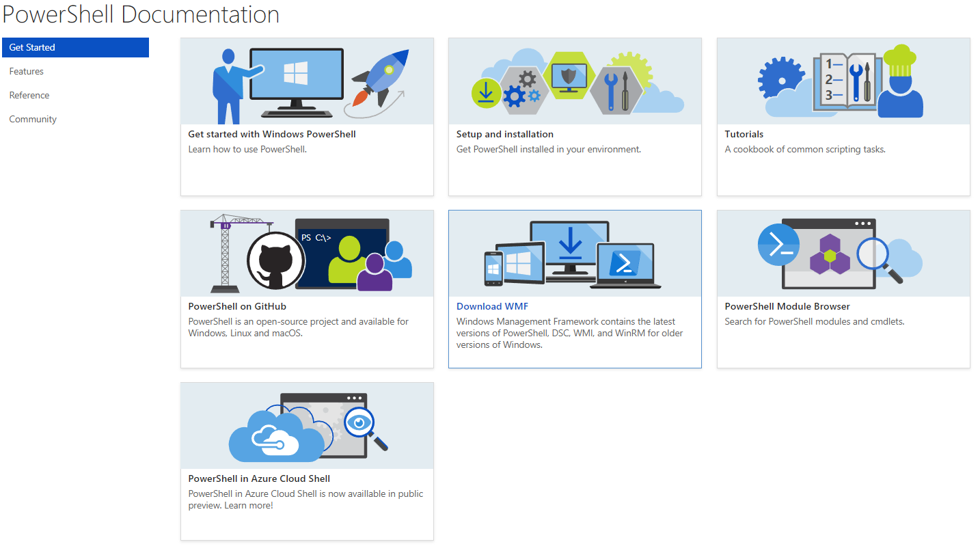The width and height of the screenshot is (980, 555).
Task: Click the GitHub Octocat logo
Action: coord(276,260)
